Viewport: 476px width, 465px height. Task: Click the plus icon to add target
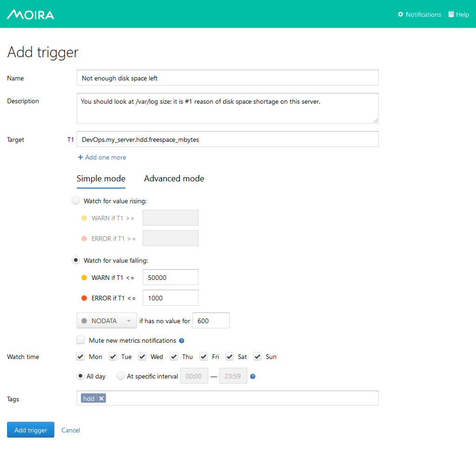(x=80, y=157)
